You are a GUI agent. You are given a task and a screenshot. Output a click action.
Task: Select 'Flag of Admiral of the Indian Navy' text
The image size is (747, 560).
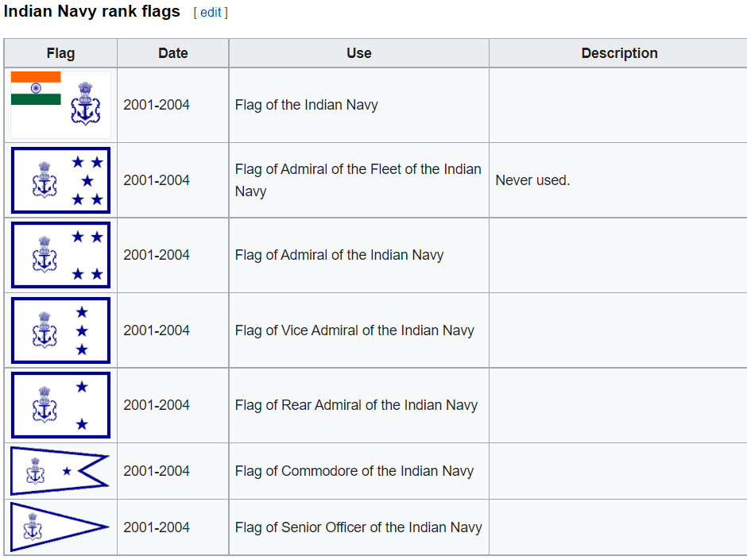coord(339,255)
